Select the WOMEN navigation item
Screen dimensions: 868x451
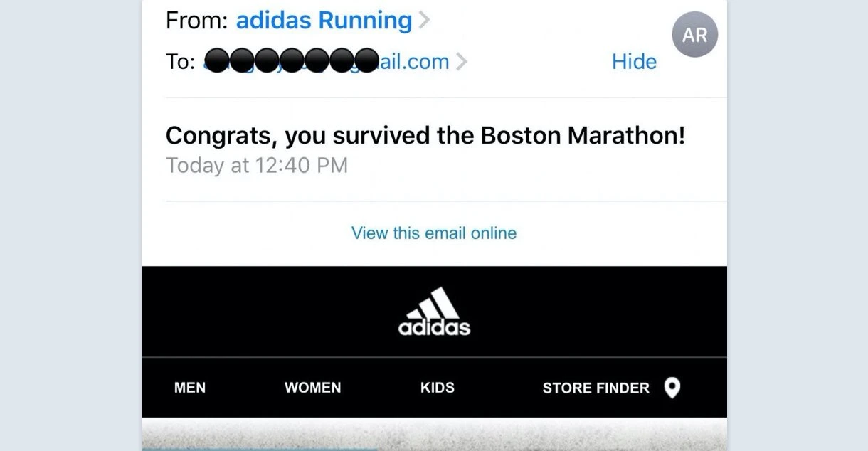click(312, 388)
